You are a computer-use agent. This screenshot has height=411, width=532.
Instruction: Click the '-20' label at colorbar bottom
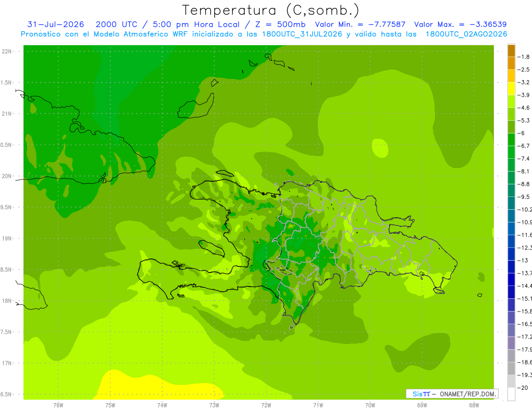click(523, 388)
